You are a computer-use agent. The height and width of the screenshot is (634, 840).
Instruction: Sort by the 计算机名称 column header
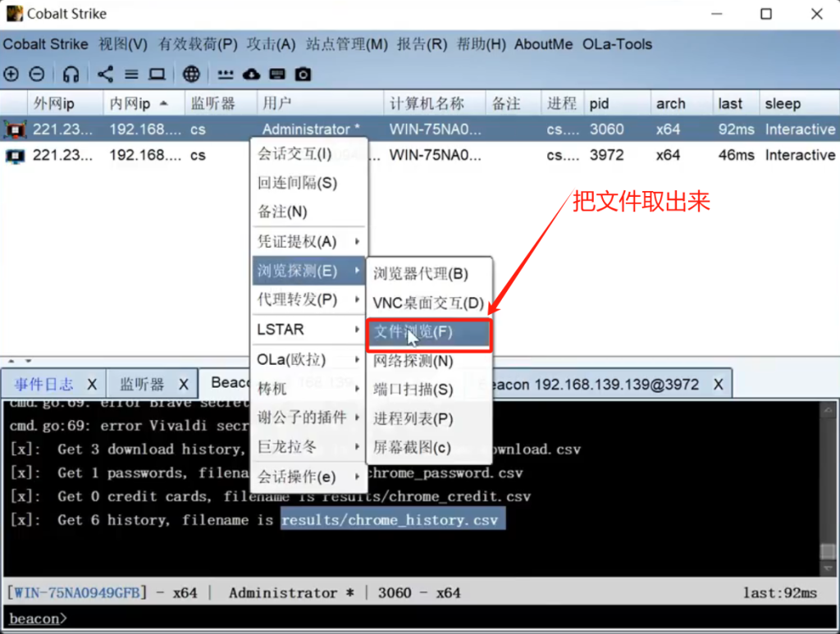[435, 103]
